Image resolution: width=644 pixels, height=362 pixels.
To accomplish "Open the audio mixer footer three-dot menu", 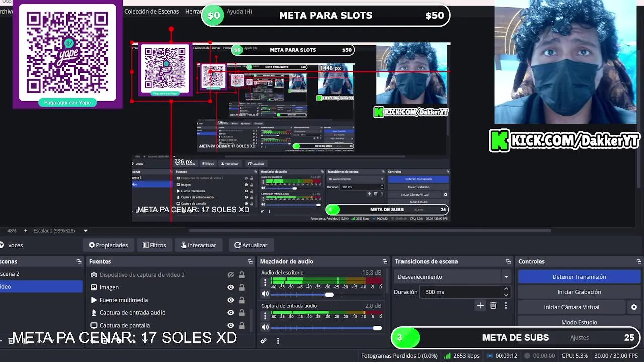I will coord(278,341).
